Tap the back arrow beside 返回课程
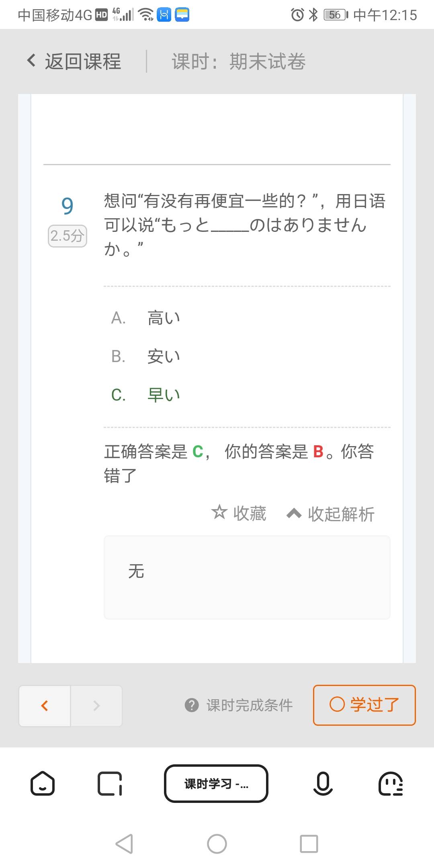 [x=31, y=61]
